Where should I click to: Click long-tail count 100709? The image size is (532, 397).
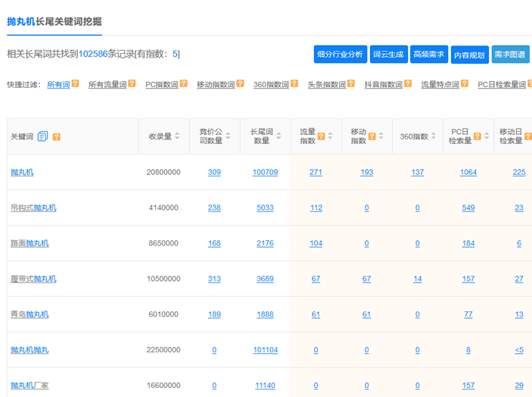[266, 172]
